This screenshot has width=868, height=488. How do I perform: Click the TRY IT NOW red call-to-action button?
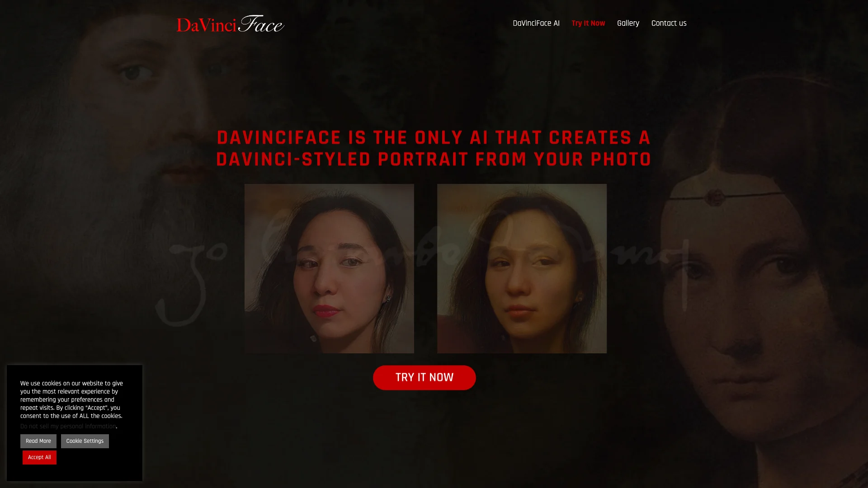click(425, 378)
